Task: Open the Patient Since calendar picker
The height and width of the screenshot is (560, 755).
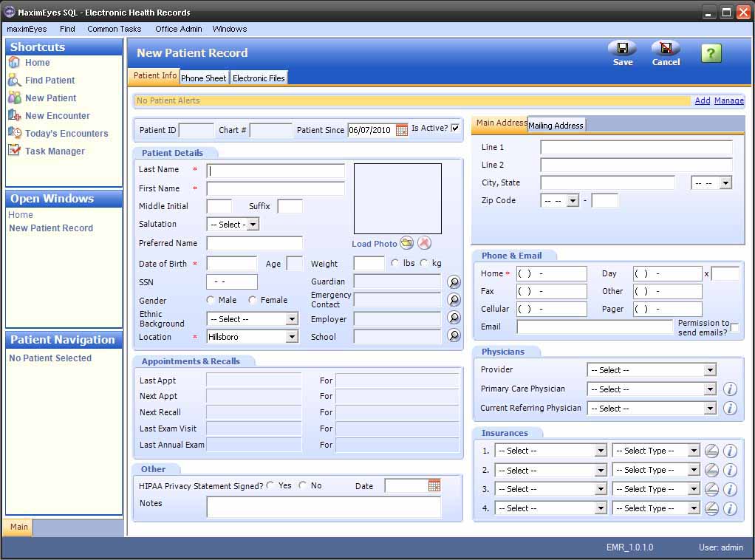Action: pyautogui.click(x=401, y=130)
